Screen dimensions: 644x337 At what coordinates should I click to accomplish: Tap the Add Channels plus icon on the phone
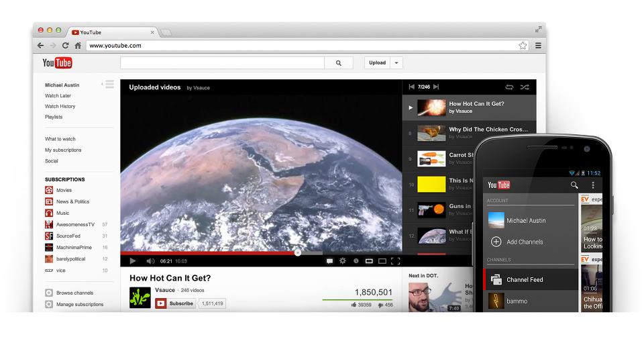[496, 242]
